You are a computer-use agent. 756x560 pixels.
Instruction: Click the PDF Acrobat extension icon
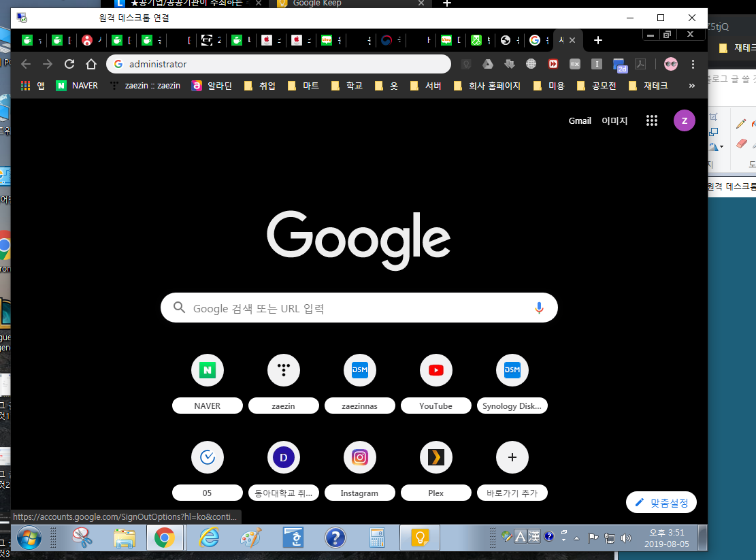point(640,64)
